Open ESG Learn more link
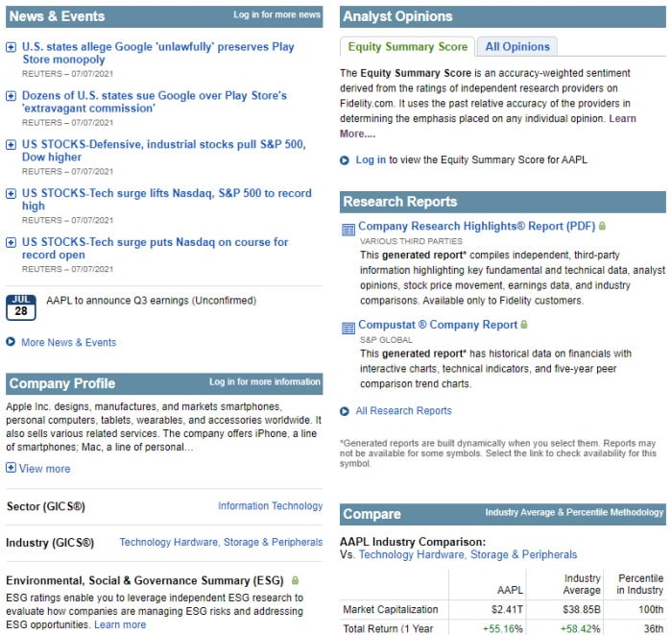The image size is (672, 635). (120, 624)
